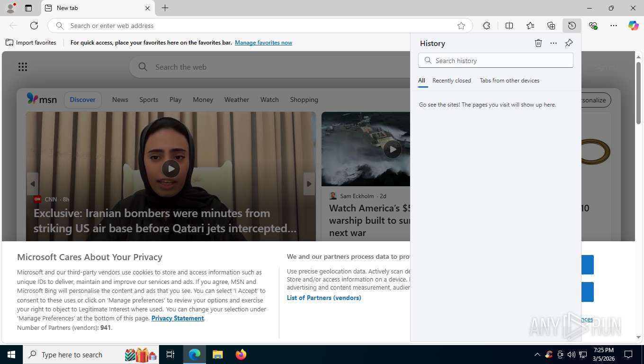Screen dimensions: 644x364
Task: Open the Watch section
Action: coord(269,100)
